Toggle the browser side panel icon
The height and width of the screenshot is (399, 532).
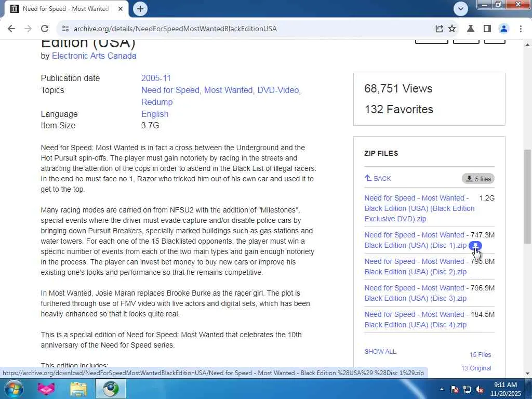[487, 29]
